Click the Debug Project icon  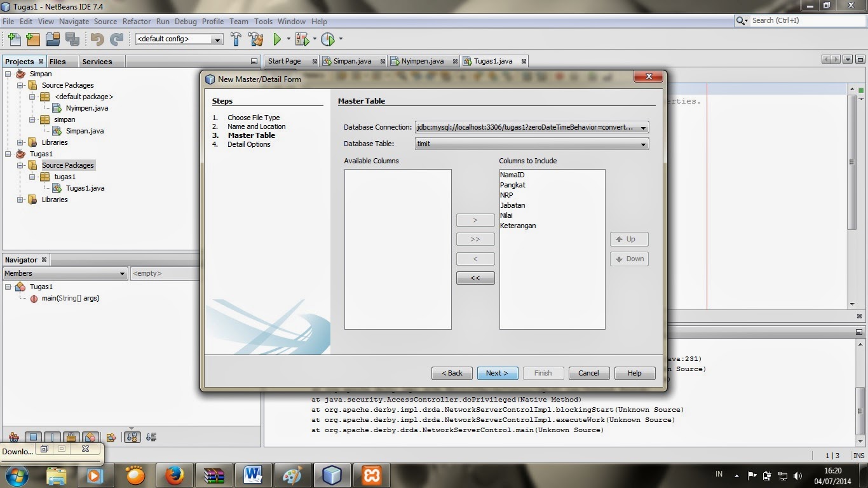(x=302, y=39)
